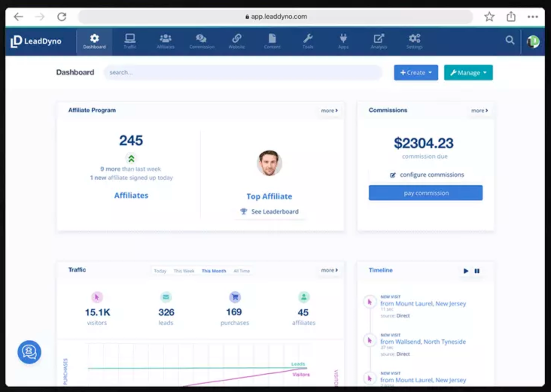Image resolution: width=551 pixels, height=392 pixels.
Task: Click the magnifier search icon in navbar
Action: [510, 40]
